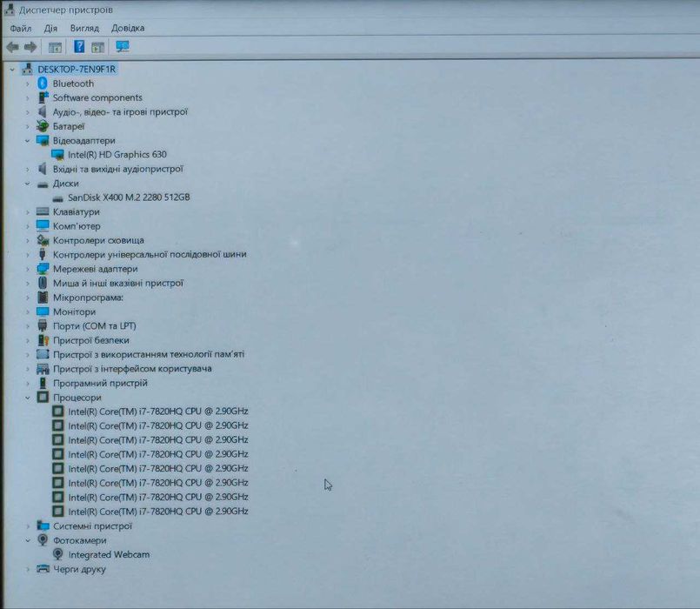Select the first i7-7820HQ processor entry
Viewport: 700px width, 609px height.
pyautogui.click(x=158, y=411)
